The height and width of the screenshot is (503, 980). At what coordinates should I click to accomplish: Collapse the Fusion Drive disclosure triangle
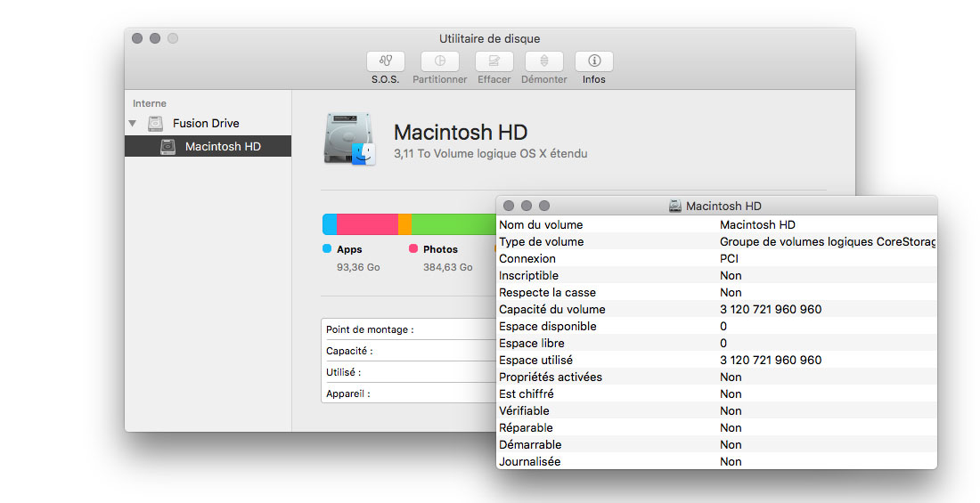click(133, 123)
